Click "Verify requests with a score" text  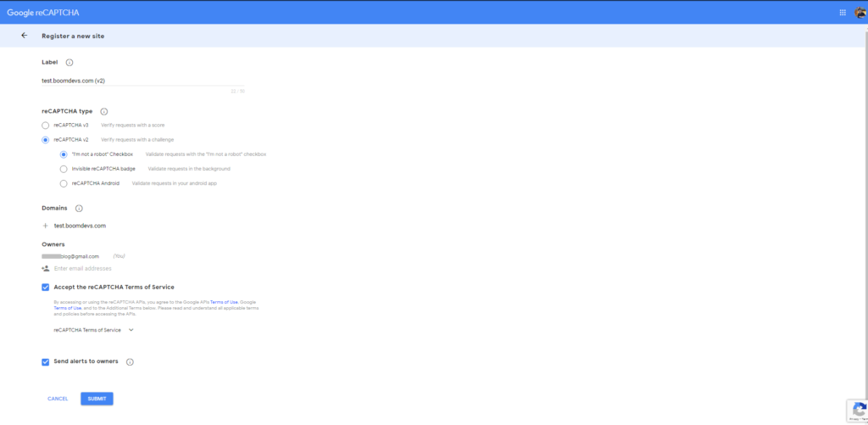pyautogui.click(x=133, y=126)
